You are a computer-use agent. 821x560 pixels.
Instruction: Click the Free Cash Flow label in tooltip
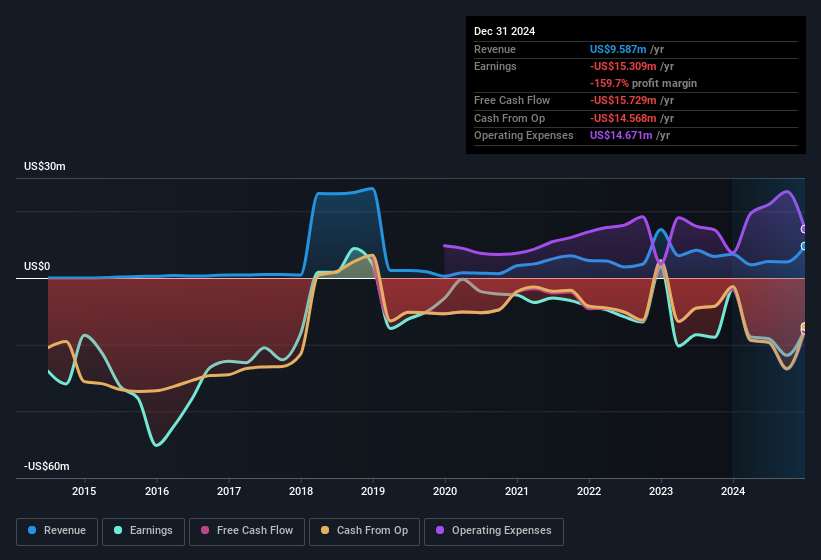click(512, 100)
